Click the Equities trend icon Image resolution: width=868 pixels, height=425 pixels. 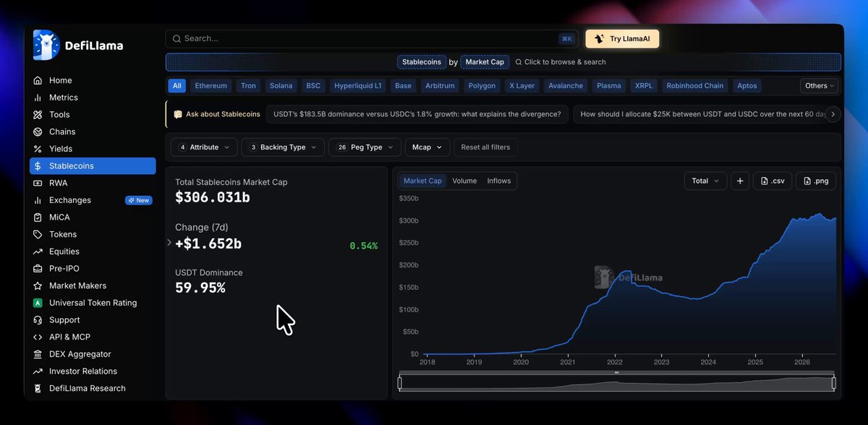38,252
